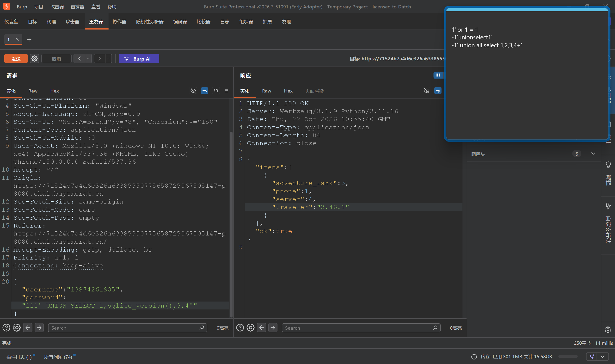Toggle hidden characters in response panel
Viewport: 615px width, 364px height.
426,91
